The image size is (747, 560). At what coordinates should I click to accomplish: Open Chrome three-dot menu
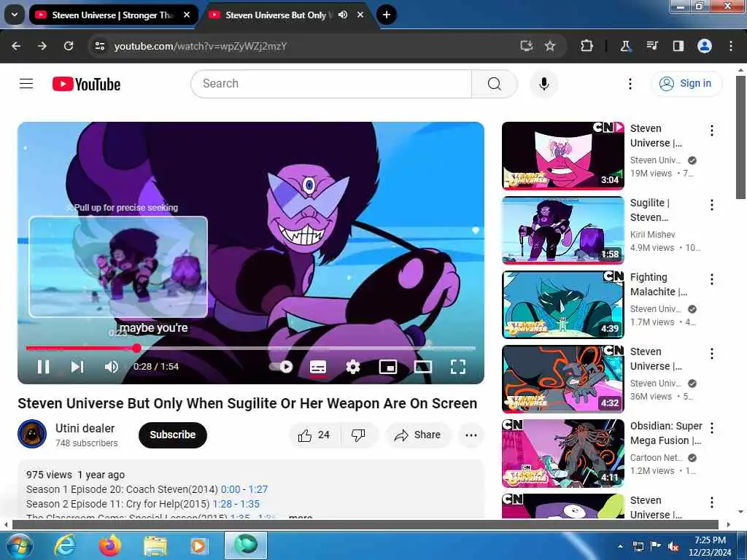[x=731, y=46]
